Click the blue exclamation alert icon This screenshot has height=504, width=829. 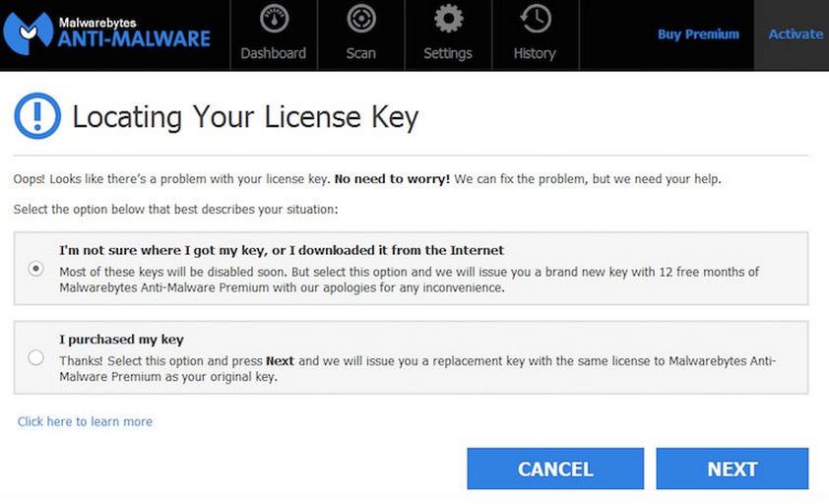[x=37, y=116]
